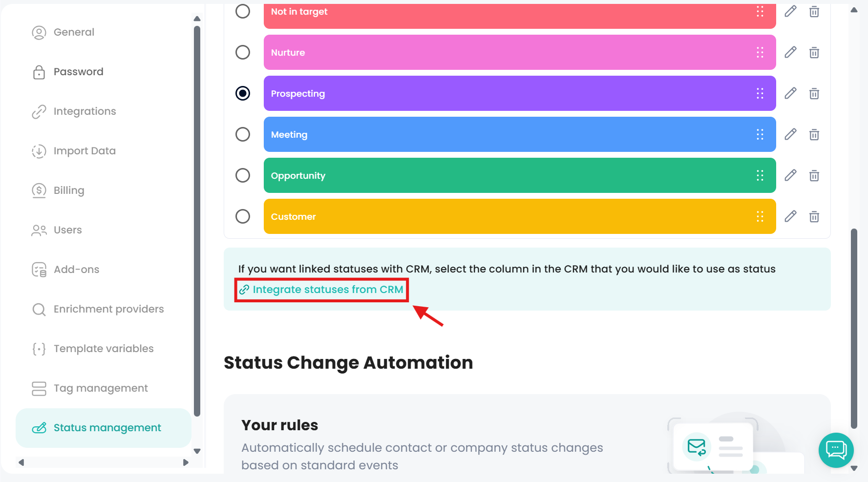Go to Tag management settings

(x=100, y=388)
